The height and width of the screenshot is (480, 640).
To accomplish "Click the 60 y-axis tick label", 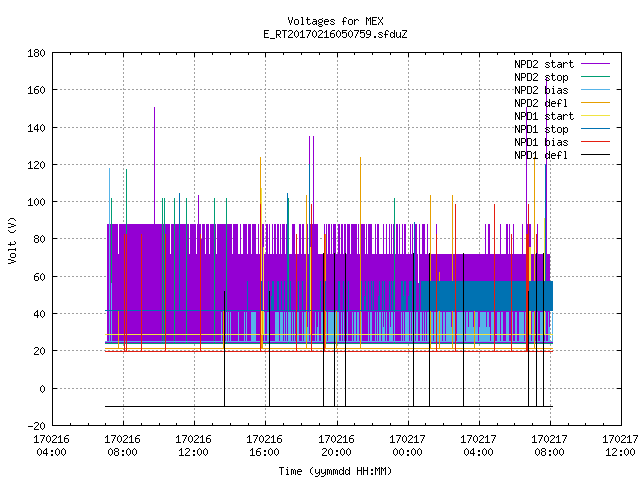I will pos(39,277).
